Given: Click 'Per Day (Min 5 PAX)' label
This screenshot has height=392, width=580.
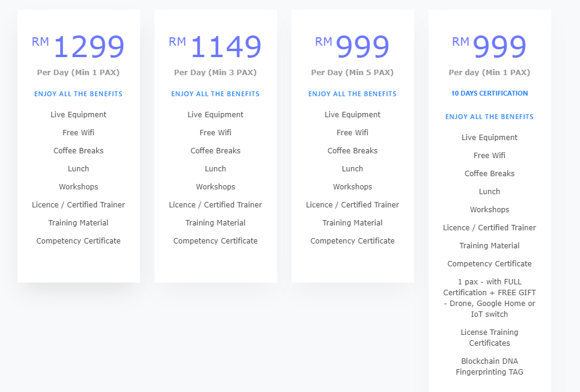Looking at the screenshot, I should (352, 73).
